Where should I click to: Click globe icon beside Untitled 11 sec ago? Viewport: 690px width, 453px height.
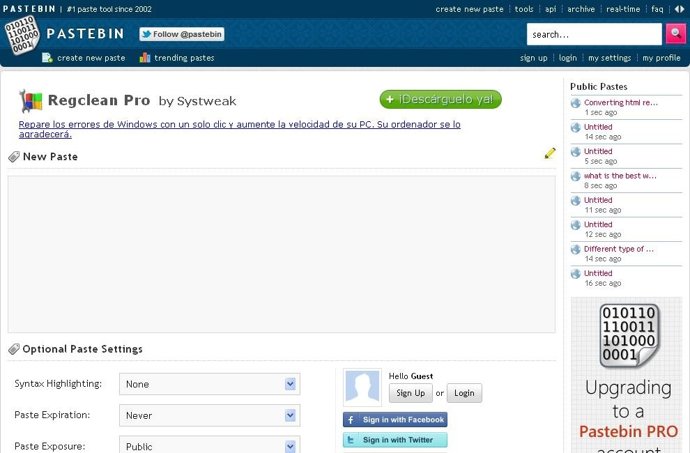(x=576, y=201)
